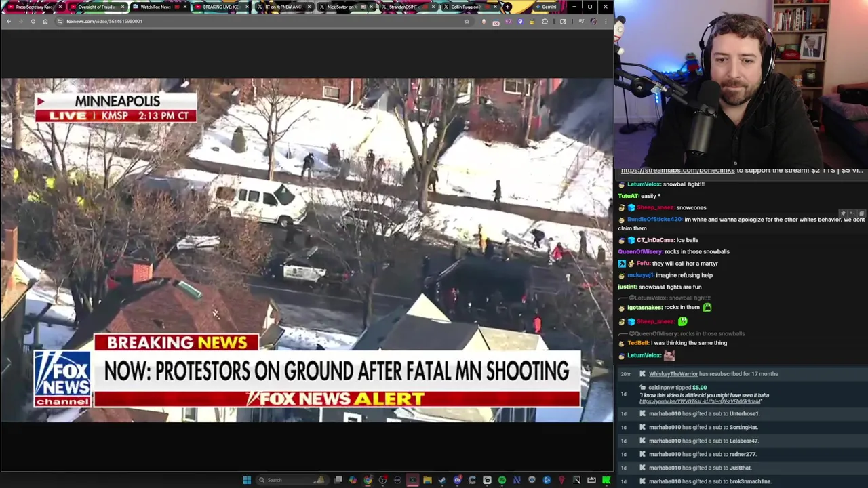Open the streamlabs.com/bonedlinks link
The width and height of the screenshot is (868, 488).
pos(677,171)
